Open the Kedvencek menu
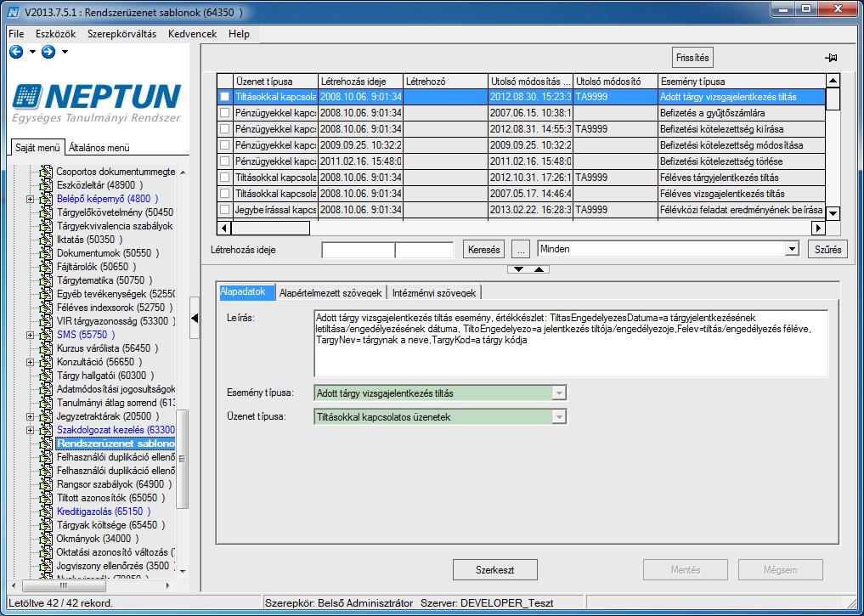Image resolution: width=864 pixels, height=616 pixels. [x=192, y=34]
